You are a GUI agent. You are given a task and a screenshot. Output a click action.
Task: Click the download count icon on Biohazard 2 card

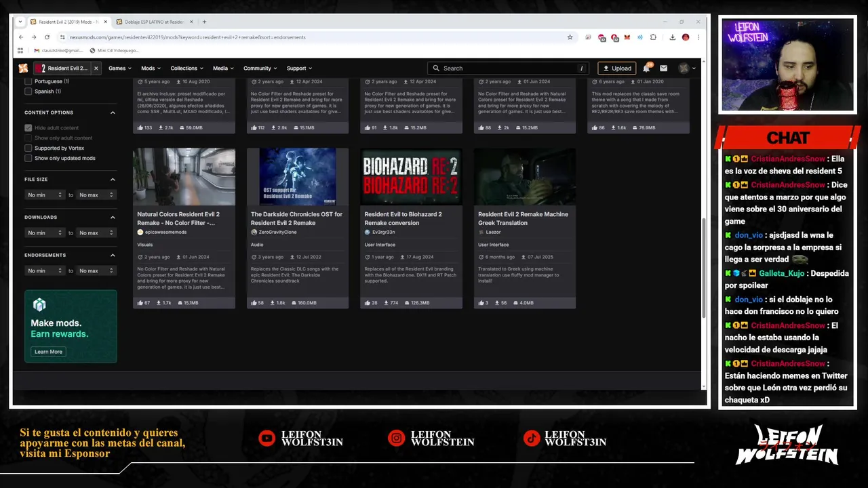click(386, 303)
